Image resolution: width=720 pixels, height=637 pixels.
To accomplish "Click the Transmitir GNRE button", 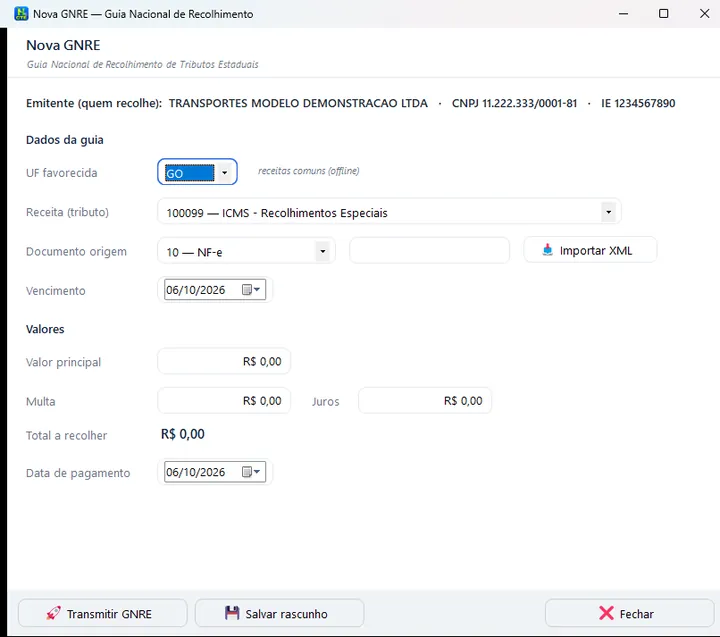I will (102, 613).
